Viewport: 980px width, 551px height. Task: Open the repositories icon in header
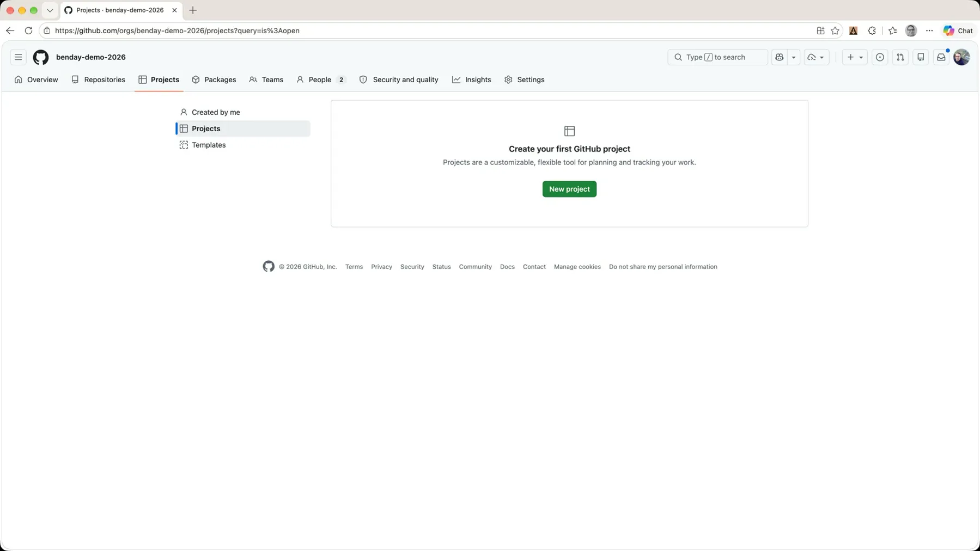[x=921, y=57]
